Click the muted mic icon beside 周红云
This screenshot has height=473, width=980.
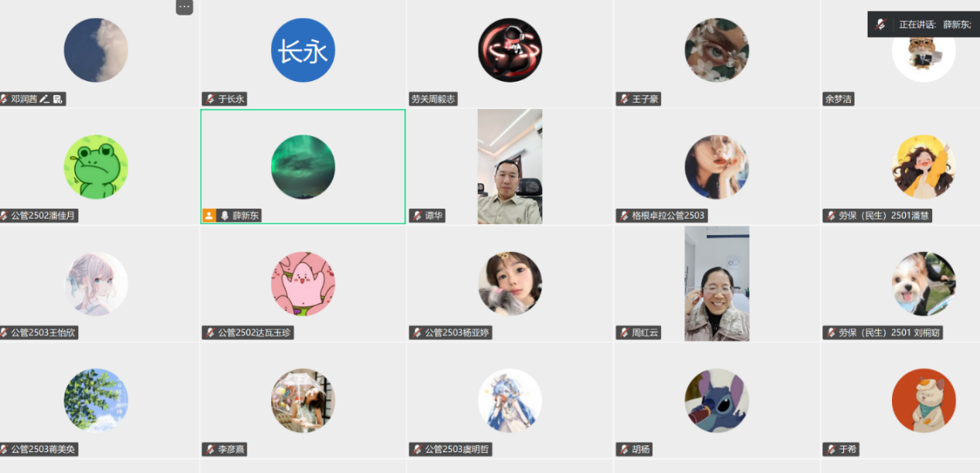(x=624, y=332)
